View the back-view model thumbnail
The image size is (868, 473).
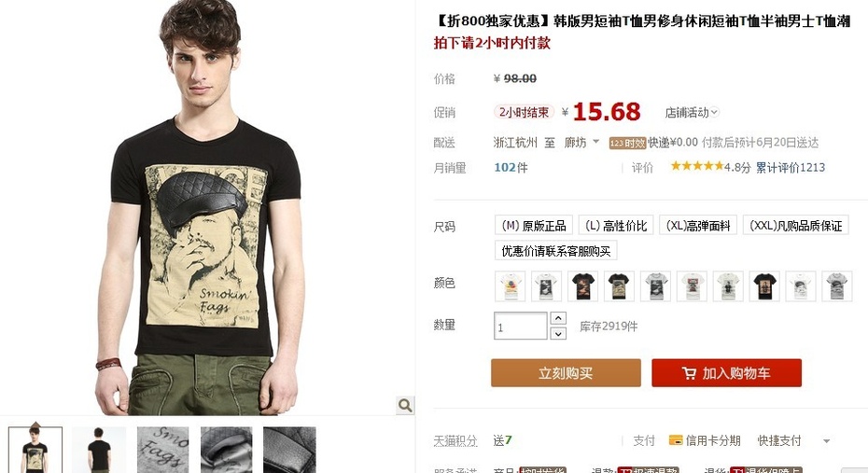pyautogui.click(x=99, y=450)
